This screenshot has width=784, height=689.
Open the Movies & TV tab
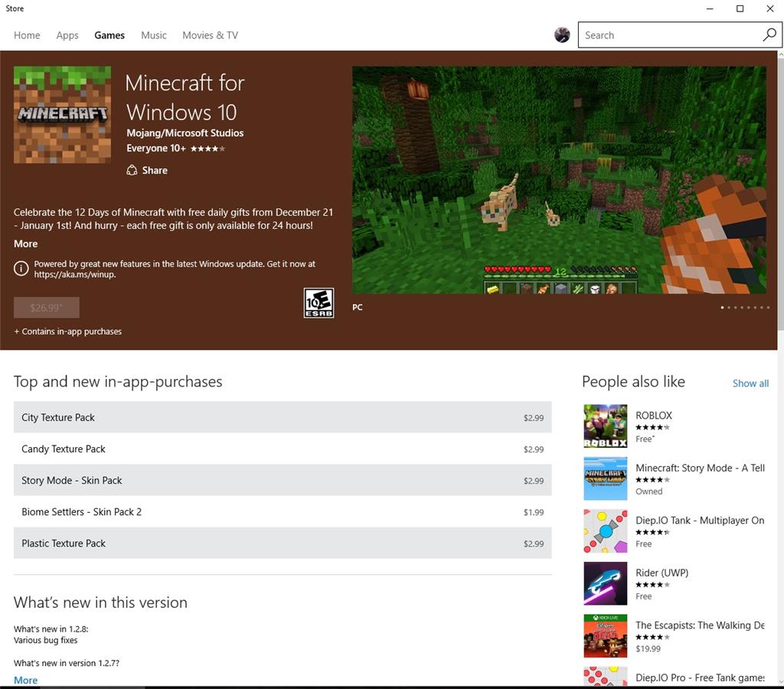coord(210,35)
